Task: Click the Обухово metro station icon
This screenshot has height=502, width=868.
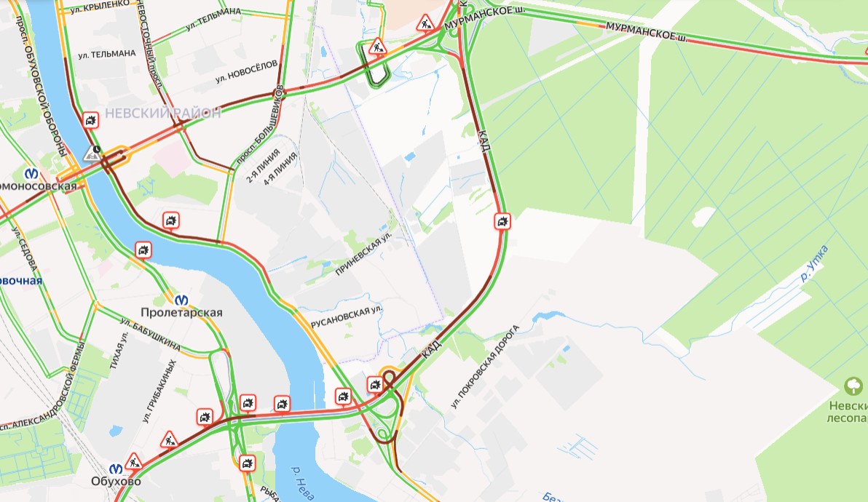Action: (x=116, y=469)
